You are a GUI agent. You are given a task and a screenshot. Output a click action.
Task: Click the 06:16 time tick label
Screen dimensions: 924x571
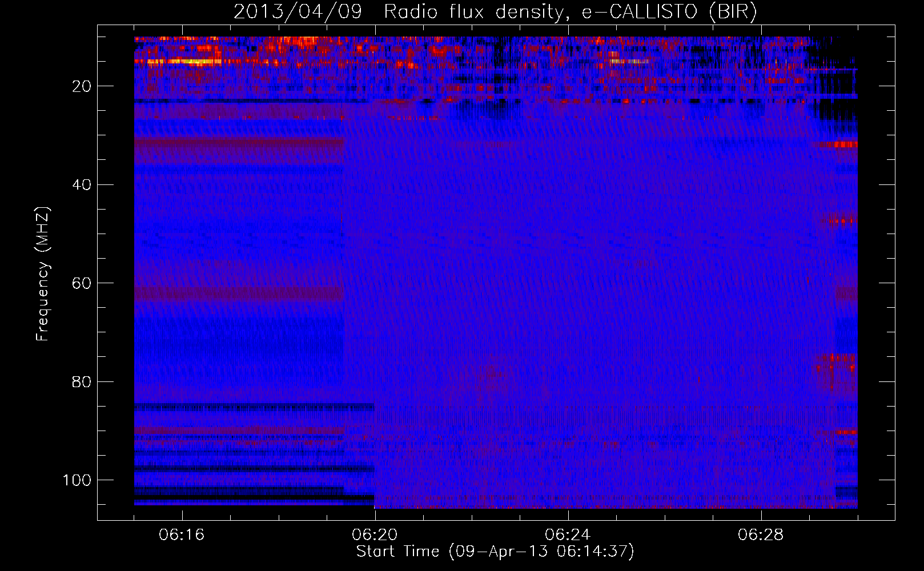click(182, 535)
